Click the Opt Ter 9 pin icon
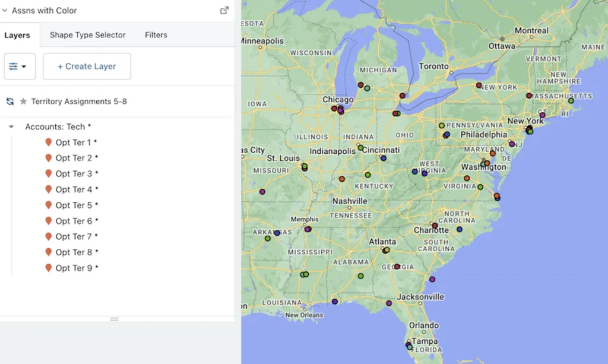The width and height of the screenshot is (608, 364). click(49, 268)
